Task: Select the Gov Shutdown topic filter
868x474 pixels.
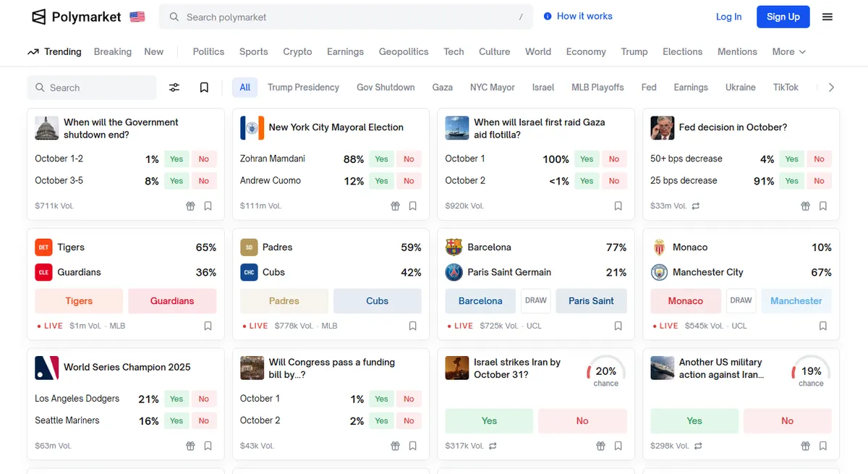Action: 386,88
